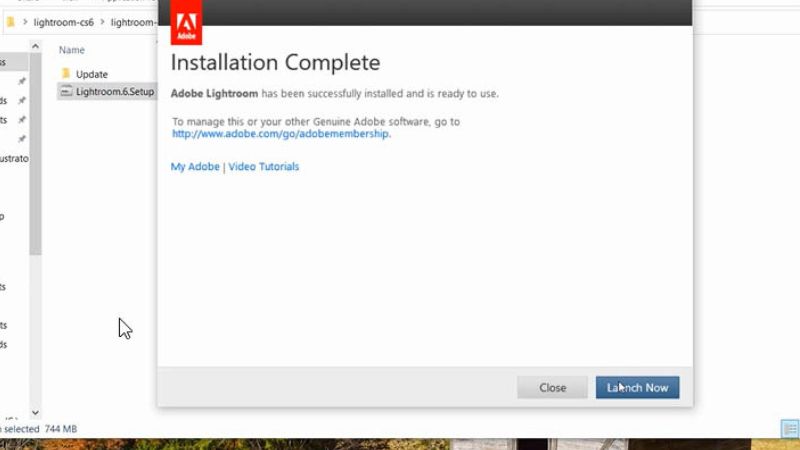Navigate to lightroom-cs6 in the breadcrumb path
Image resolution: width=800 pixels, height=450 pixels.
(63, 22)
